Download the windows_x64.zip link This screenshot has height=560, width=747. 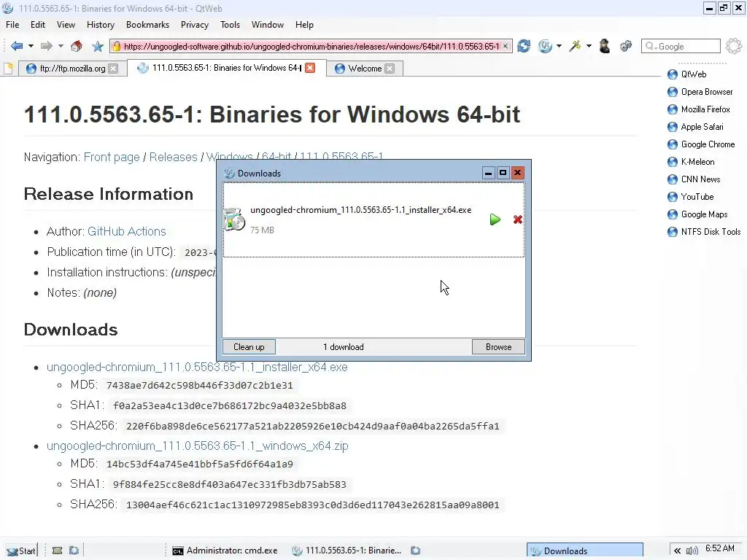[x=197, y=446]
